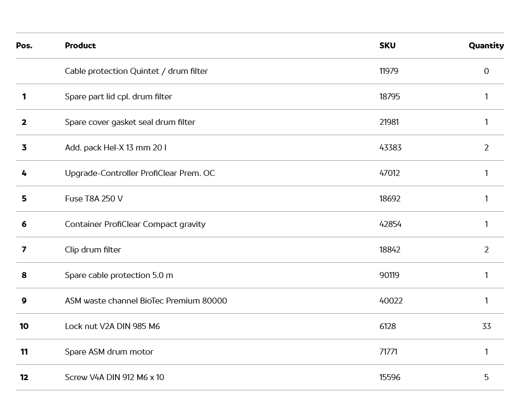Click position number 10 in table
532x398 pixels.
coord(24,326)
